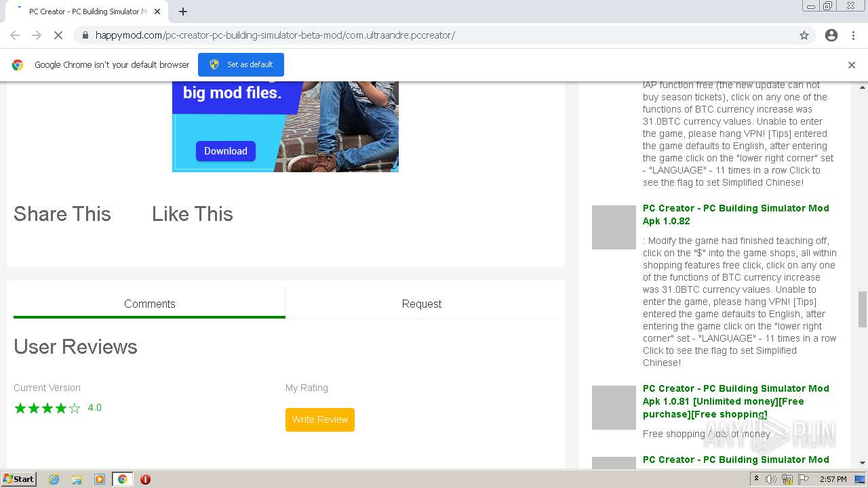Open the Chrome three-dot menu

(x=853, y=35)
